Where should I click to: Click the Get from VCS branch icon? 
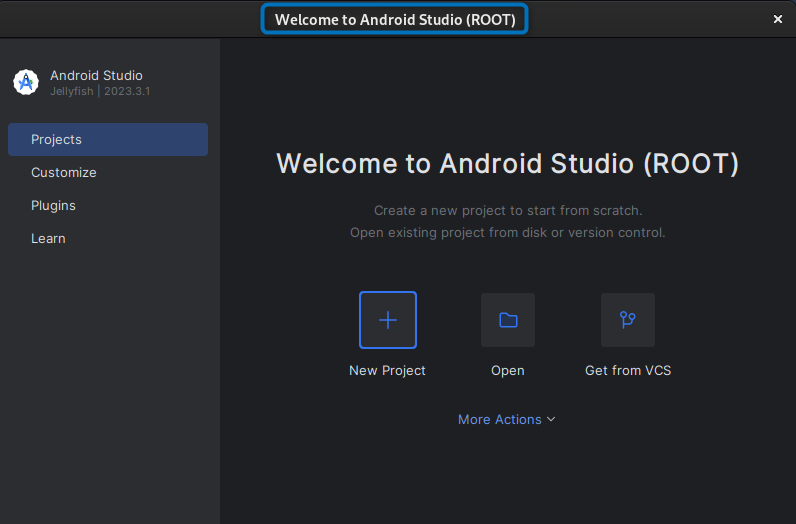[x=628, y=320]
